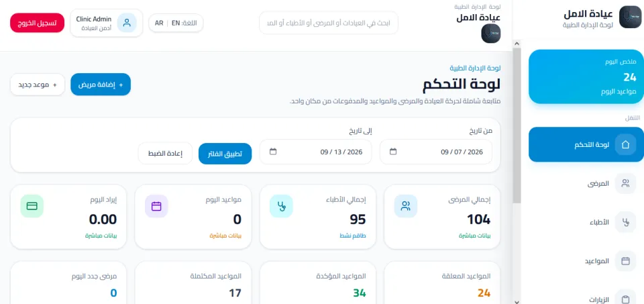Focus the search field for clinics and patients
Viewport: 644px width, 304px height.
329,23
